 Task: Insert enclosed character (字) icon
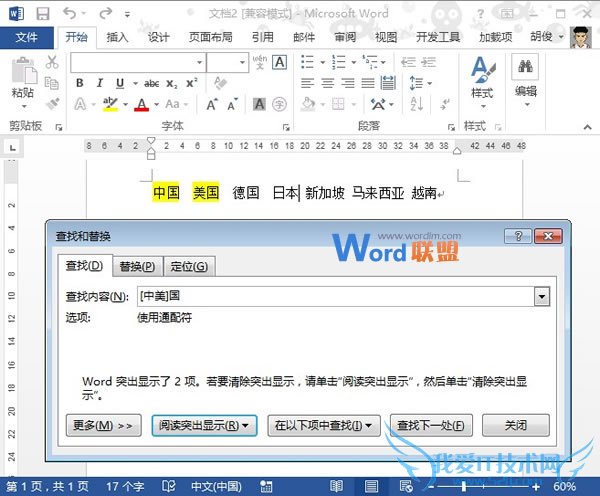point(279,104)
